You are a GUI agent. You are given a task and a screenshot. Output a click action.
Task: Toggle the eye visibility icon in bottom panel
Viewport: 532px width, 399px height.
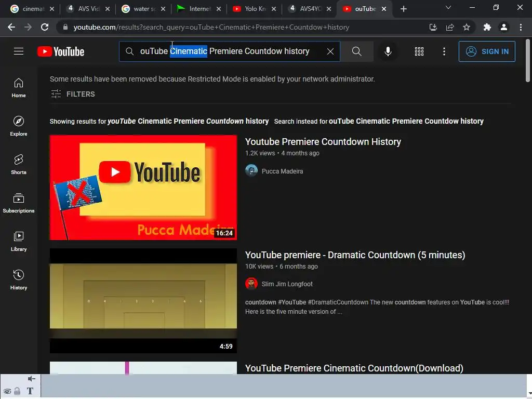7,391
